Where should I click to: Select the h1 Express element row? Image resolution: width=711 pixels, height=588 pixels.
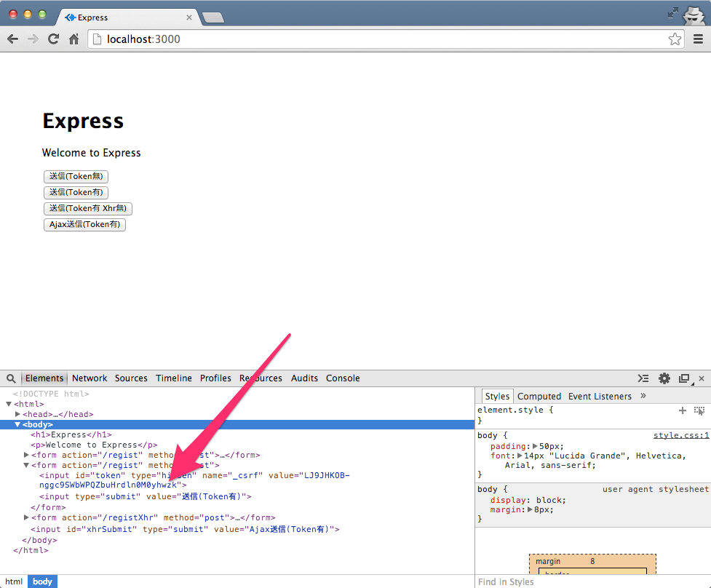point(71,434)
